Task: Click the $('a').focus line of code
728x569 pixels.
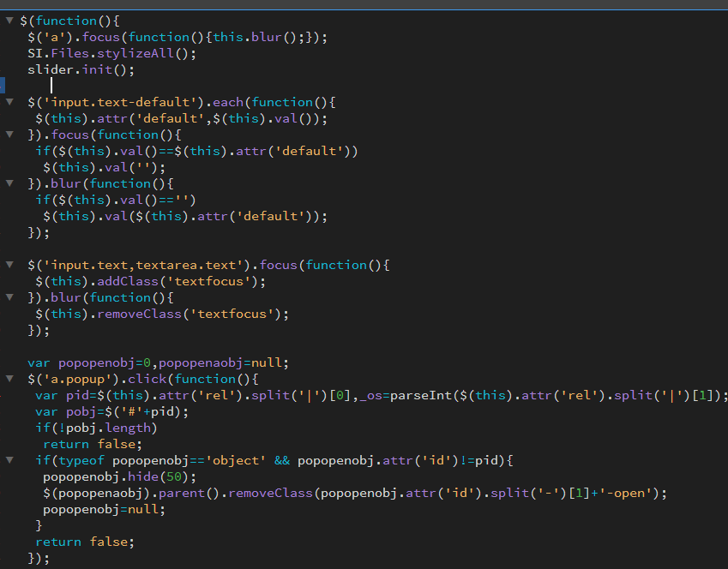Action: (x=177, y=37)
